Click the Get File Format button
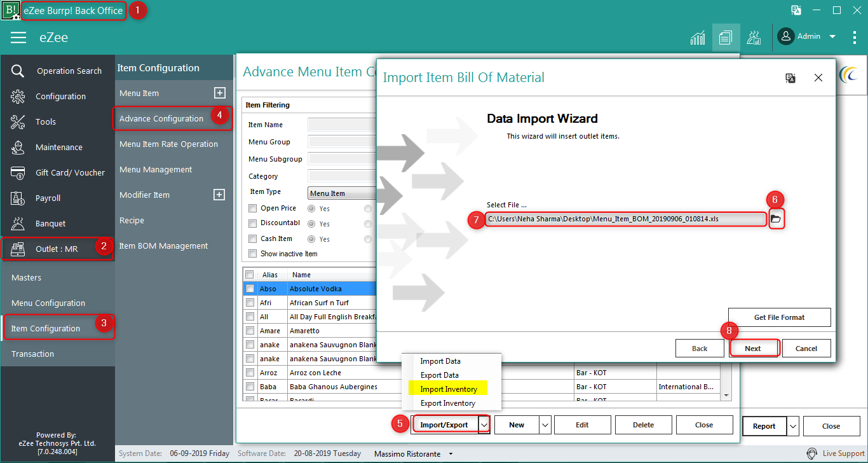 point(780,317)
